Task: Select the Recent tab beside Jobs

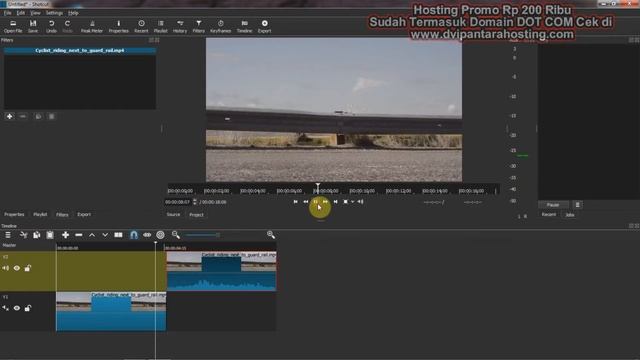Action: [549, 214]
